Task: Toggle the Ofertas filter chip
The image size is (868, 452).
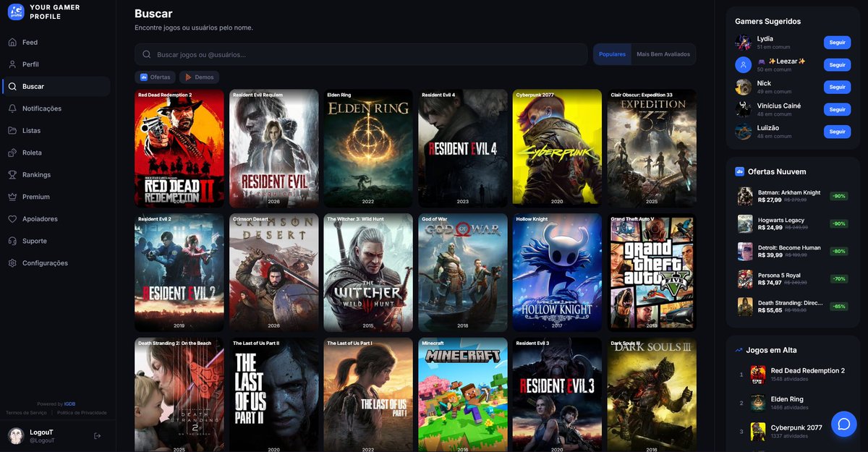Action: [155, 77]
